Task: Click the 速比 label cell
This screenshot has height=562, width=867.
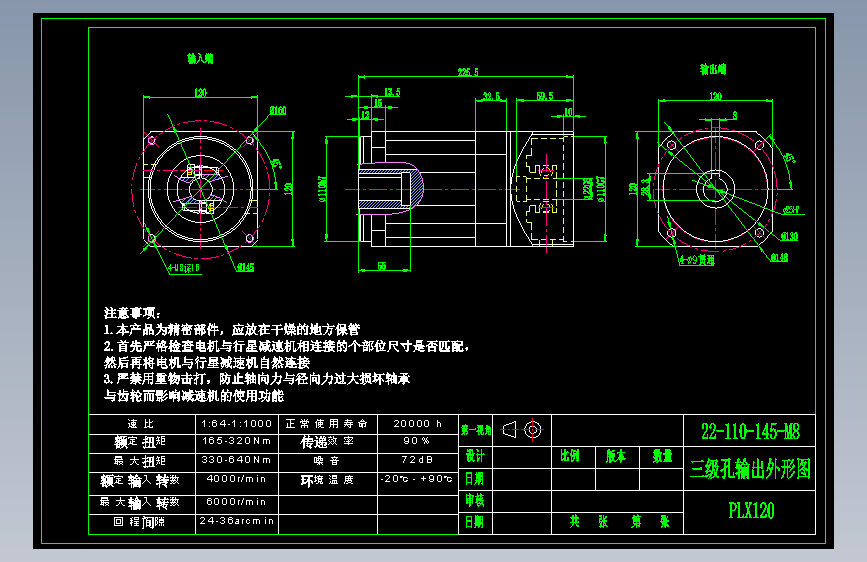Action: coord(141,424)
